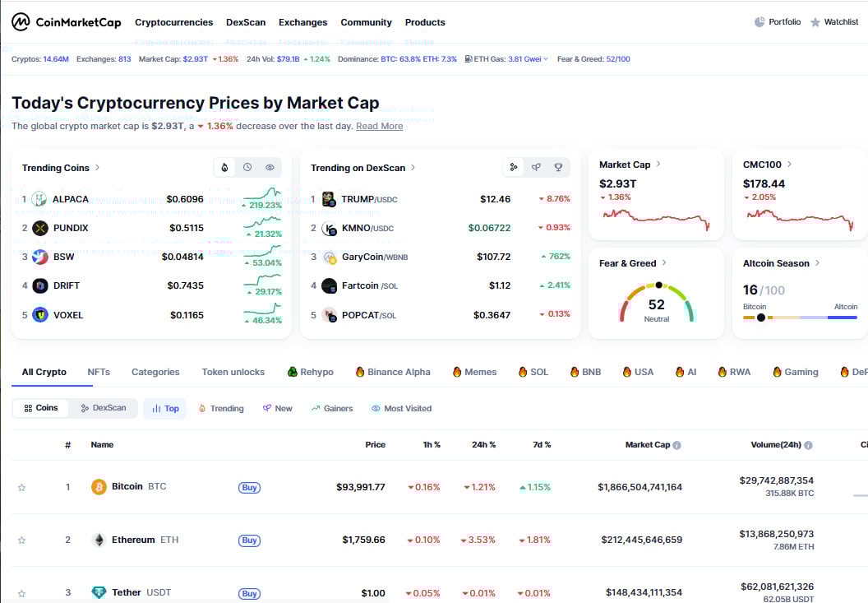Add Ethereum to watchlist with its star

click(x=21, y=540)
